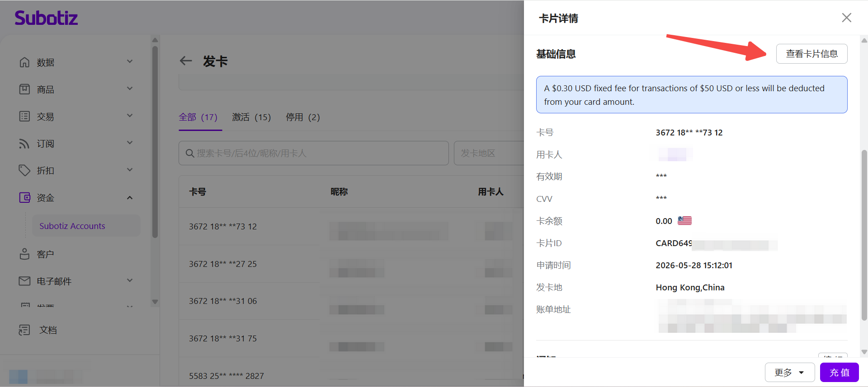Go back using the arrow beside 发卡
This screenshot has width=868, height=387.
186,61
